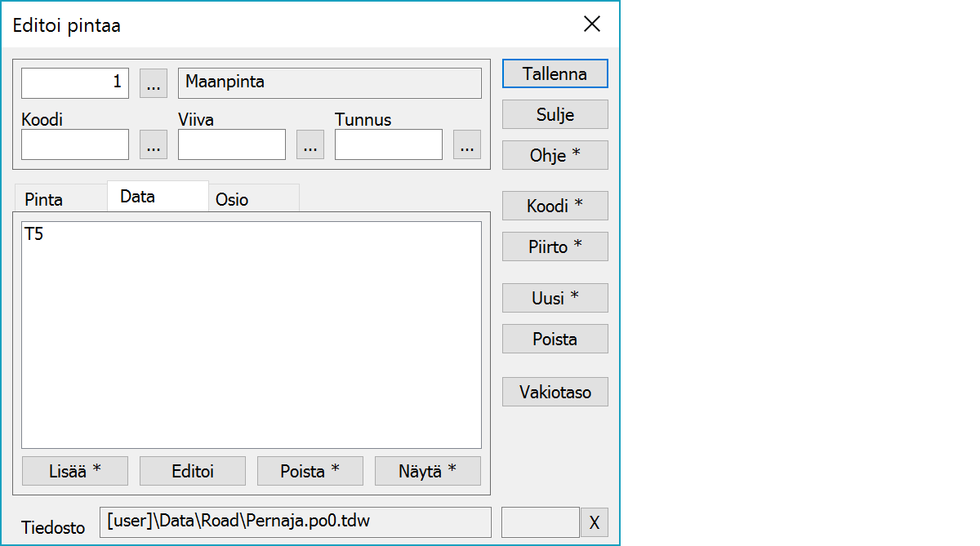980x546 pixels.
Task: Open the Koodi field browse ellipsis button
Action: pyautogui.click(x=154, y=145)
